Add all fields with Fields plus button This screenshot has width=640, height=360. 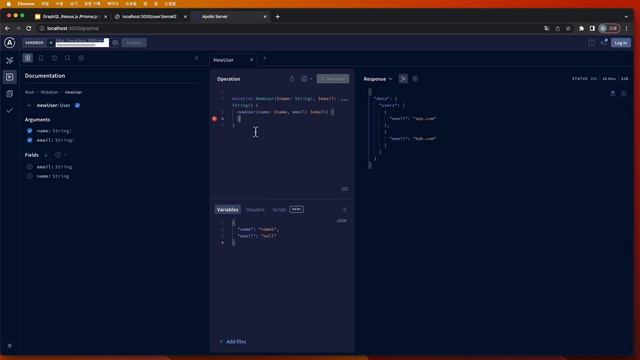pyautogui.click(x=58, y=155)
